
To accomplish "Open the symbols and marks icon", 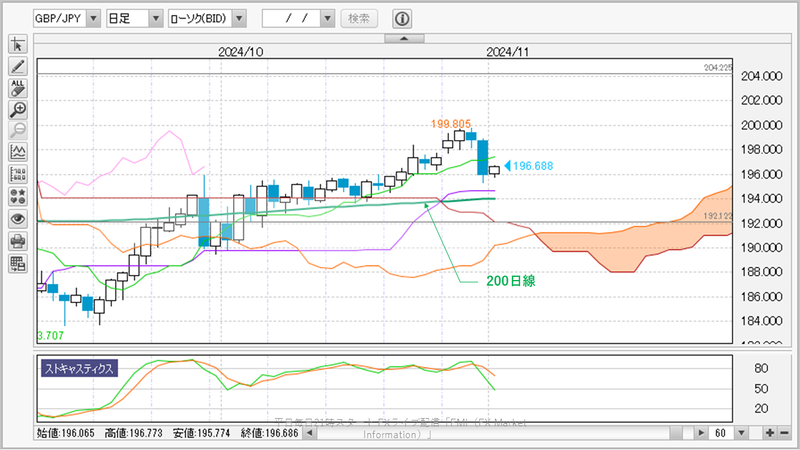I will 18,196.
